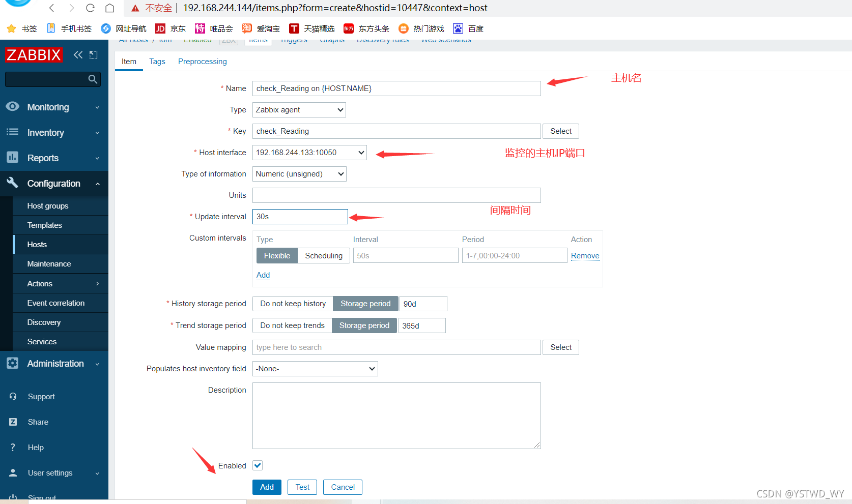Screen dimensions: 852x504
Task: Click the insecure warning triangle icon
Action: tap(135, 8)
